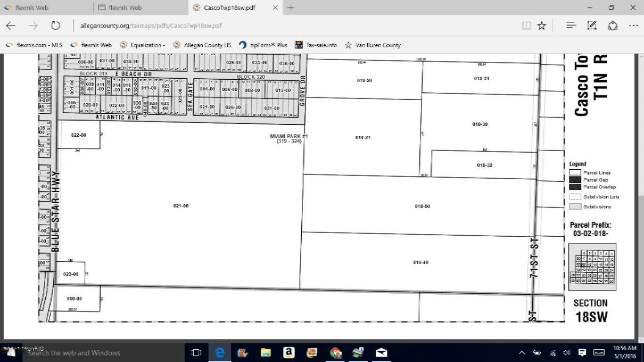Open flexmls.com - MLS favorite
Screen dimensions: 644x362
34,45
